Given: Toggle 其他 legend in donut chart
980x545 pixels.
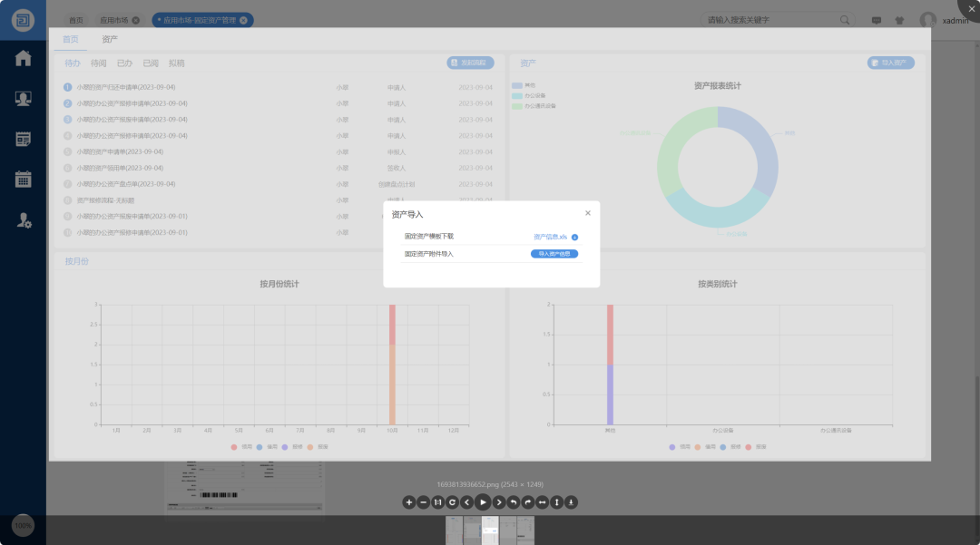Looking at the screenshot, I should tap(524, 85).
